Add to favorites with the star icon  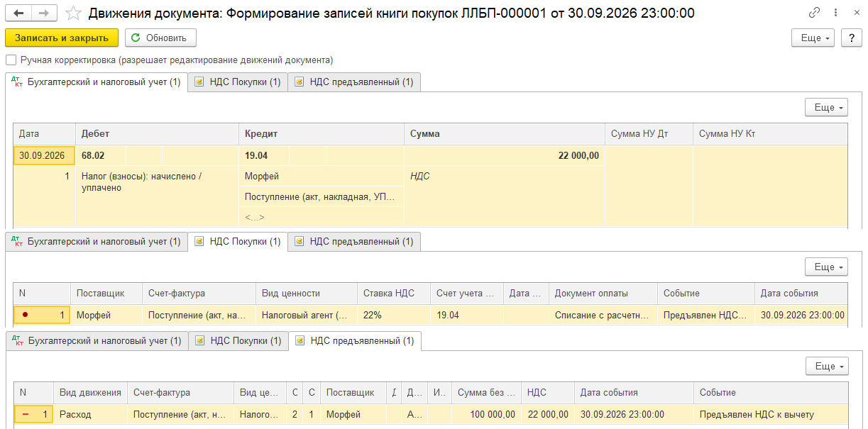click(x=72, y=13)
